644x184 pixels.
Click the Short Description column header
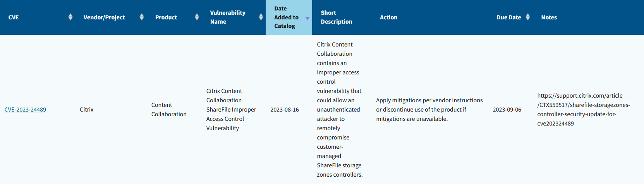[336, 17]
